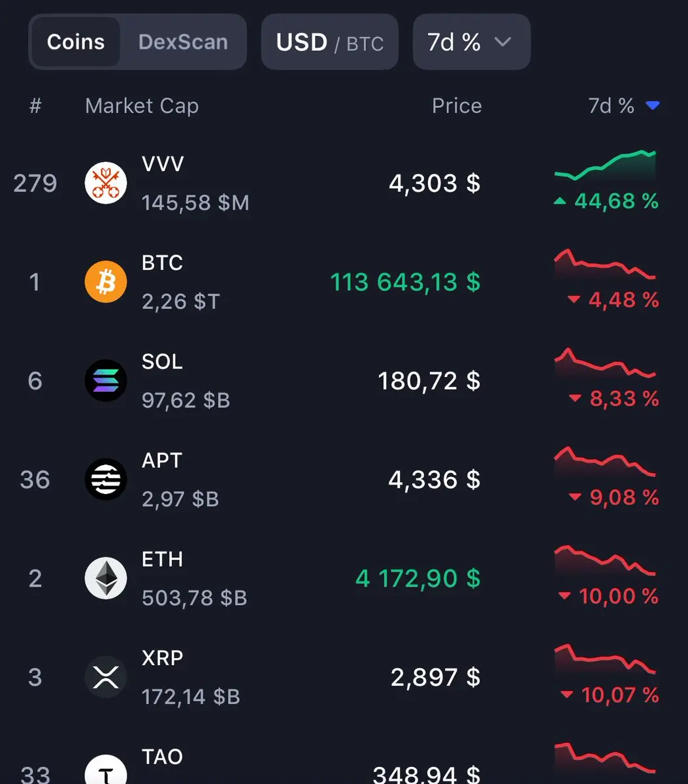This screenshot has width=688, height=784.
Task: Click the blue sort arrow beside 7d %
Action: [x=652, y=106]
